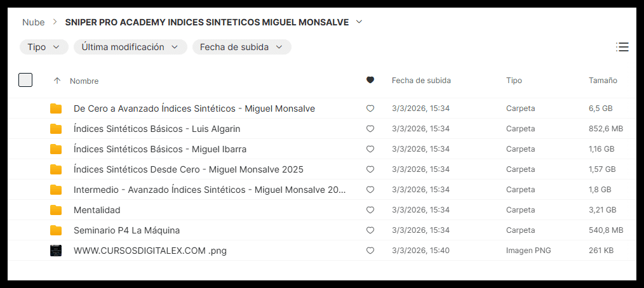Expand the current folder breadcrumb chevron

359,22
